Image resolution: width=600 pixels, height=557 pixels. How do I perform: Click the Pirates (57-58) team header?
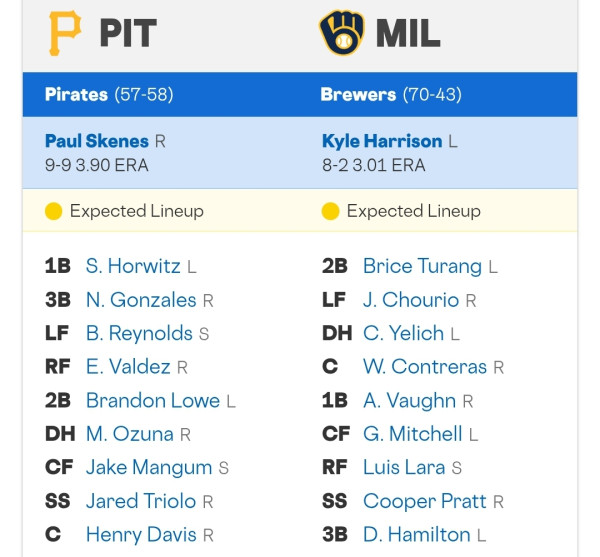coord(109,94)
